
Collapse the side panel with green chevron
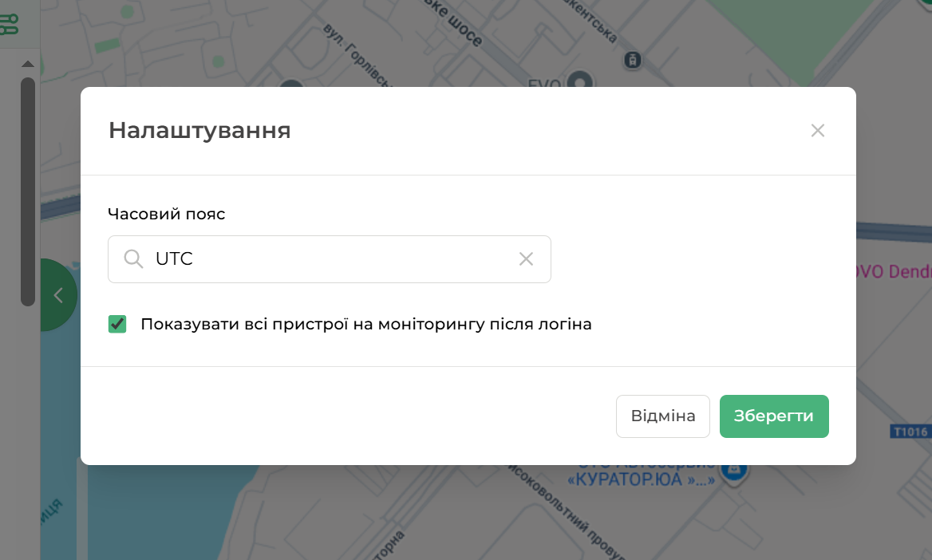click(57, 295)
